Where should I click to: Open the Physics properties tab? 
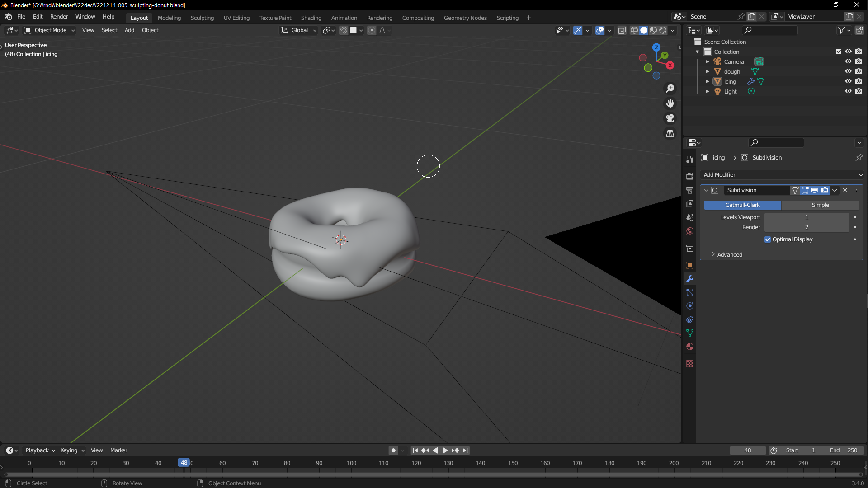click(690, 306)
